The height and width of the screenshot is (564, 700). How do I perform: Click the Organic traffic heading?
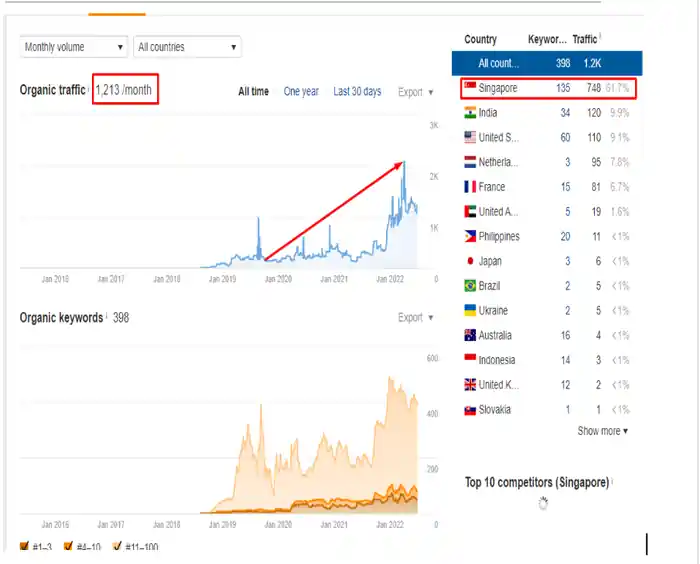tap(52, 90)
